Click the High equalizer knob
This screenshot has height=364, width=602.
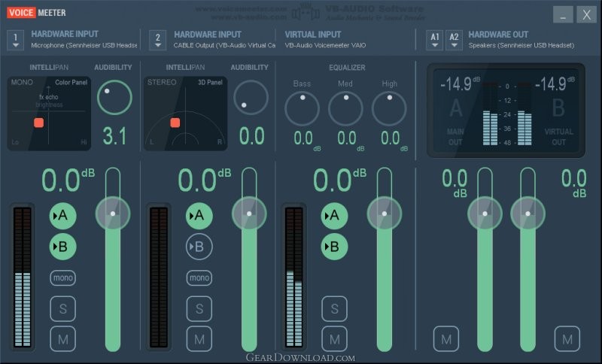[389, 108]
